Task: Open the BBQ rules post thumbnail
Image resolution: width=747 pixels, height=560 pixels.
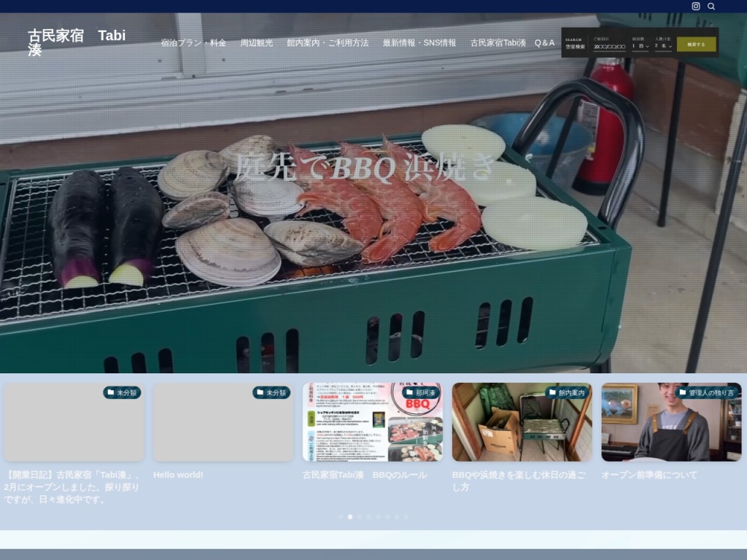Action: (372, 422)
